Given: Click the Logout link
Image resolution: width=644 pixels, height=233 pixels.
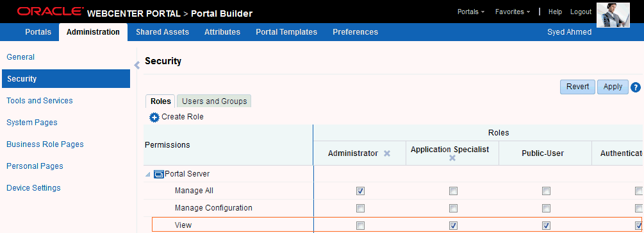Looking at the screenshot, I should point(581,12).
